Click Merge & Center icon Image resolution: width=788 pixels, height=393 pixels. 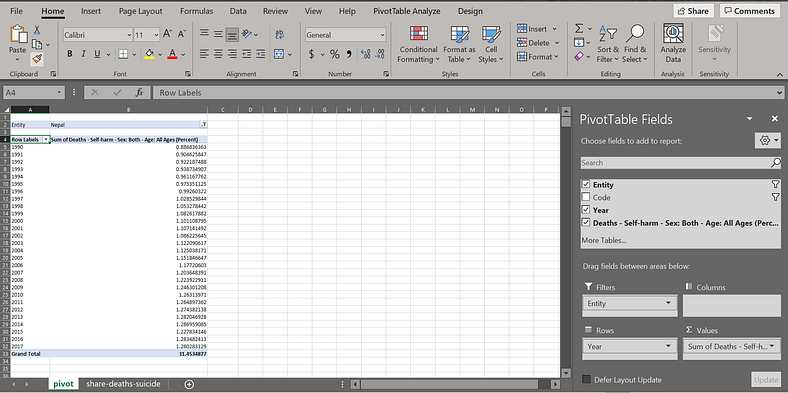(279, 54)
